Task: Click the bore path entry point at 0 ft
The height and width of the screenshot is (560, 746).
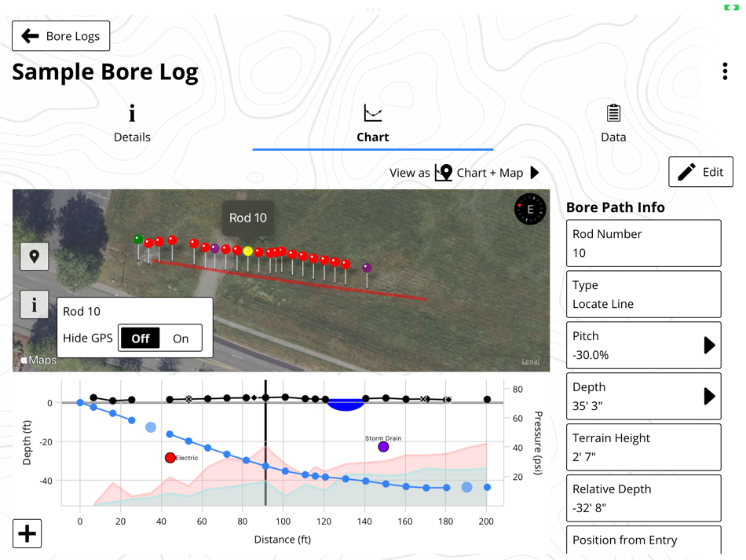Action: pyautogui.click(x=80, y=402)
